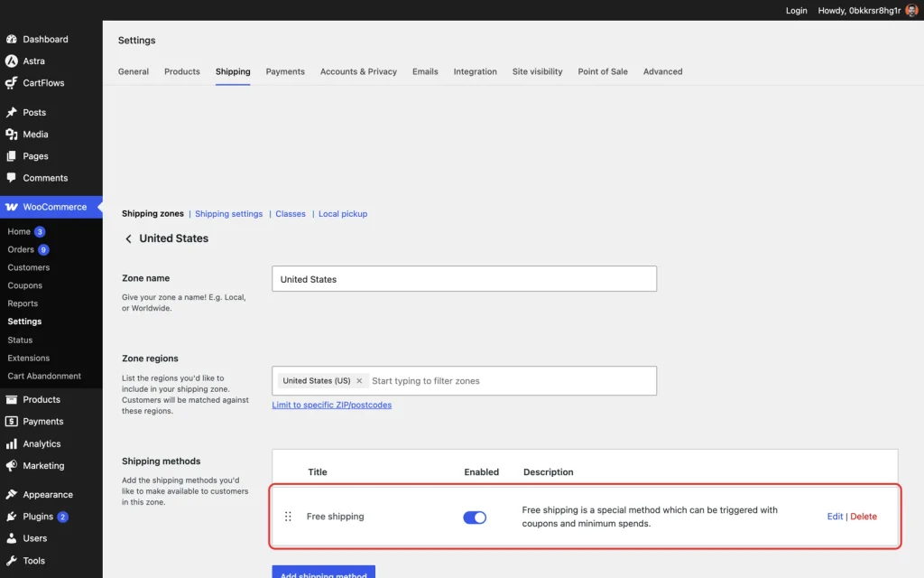
Task: Disable the Free shipping method toggle
Action: (x=475, y=517)
